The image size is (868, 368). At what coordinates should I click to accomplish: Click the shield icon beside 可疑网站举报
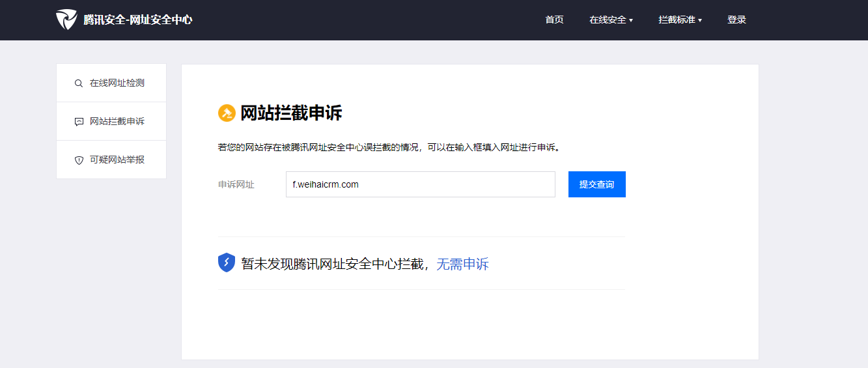[x=79, y=160]
